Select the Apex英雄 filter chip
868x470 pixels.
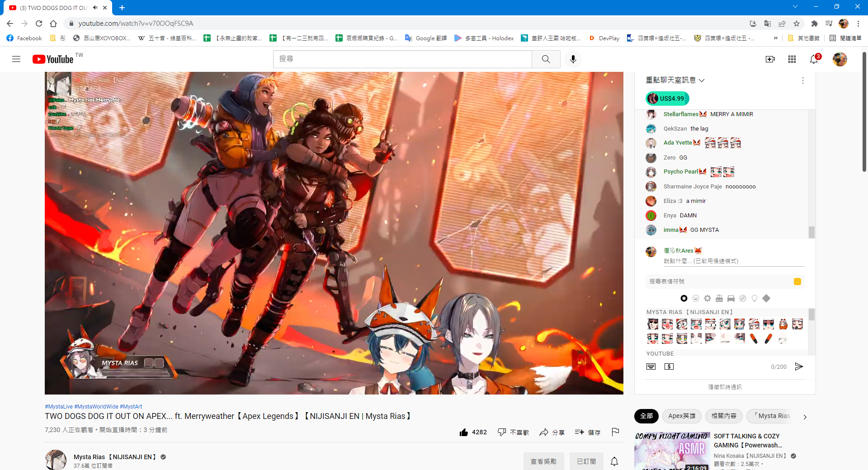[682, 416]
